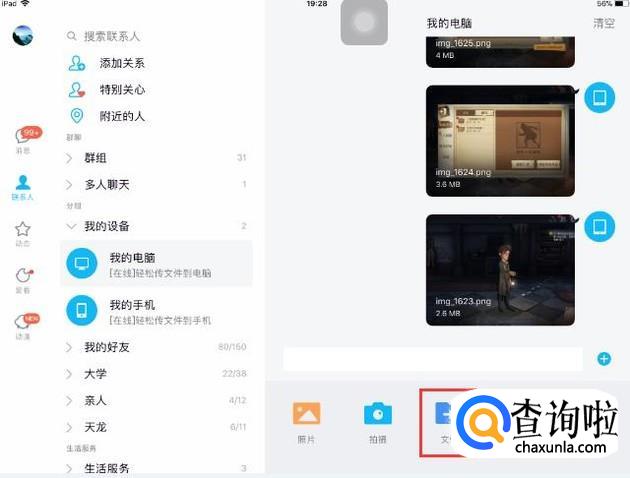
Task: Switch to the Contacts tab
Action: point(23,186)
